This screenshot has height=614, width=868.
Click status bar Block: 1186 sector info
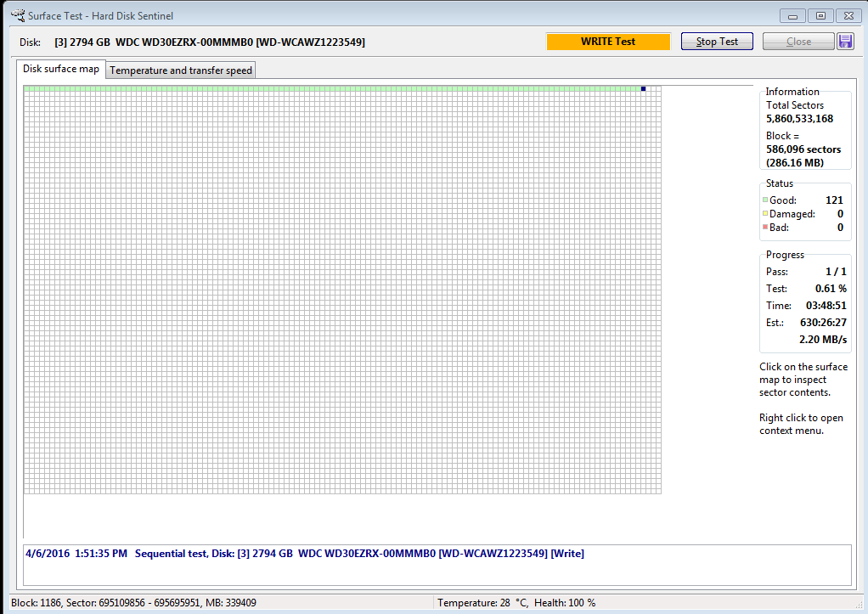(x=133, y=602)
